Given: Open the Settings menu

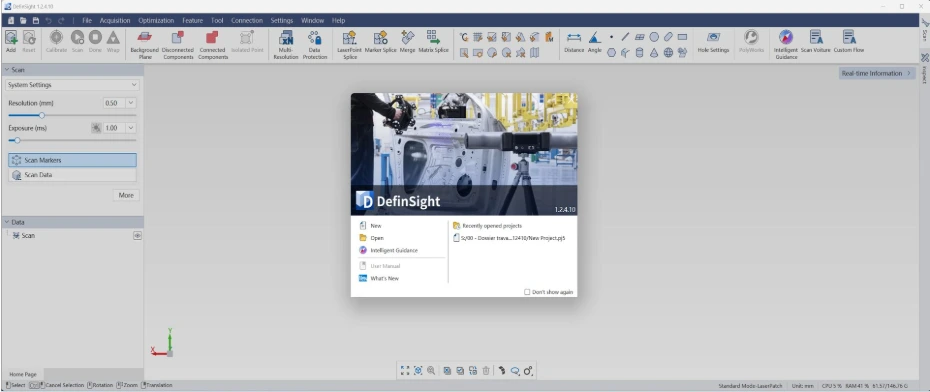Looking at the screenshot, I should tap(282, 20).
